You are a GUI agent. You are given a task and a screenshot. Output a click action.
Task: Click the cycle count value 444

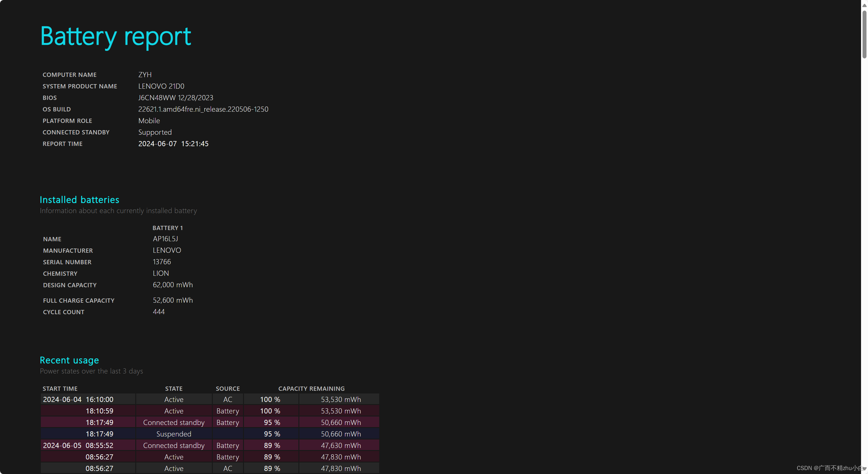[x=159, y=312]
